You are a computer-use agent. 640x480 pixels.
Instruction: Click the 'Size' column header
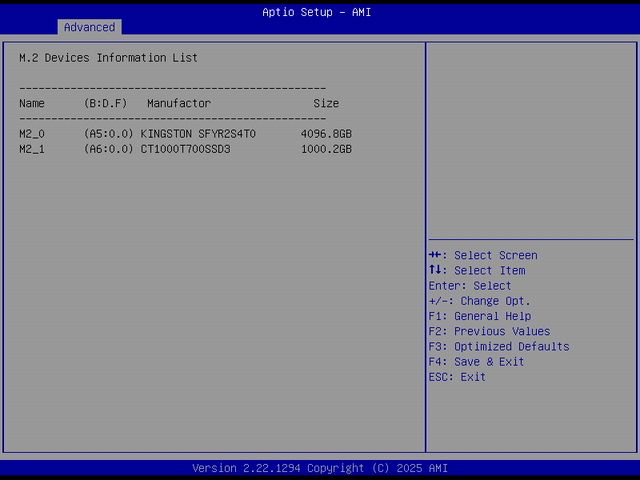coord(326,103)
